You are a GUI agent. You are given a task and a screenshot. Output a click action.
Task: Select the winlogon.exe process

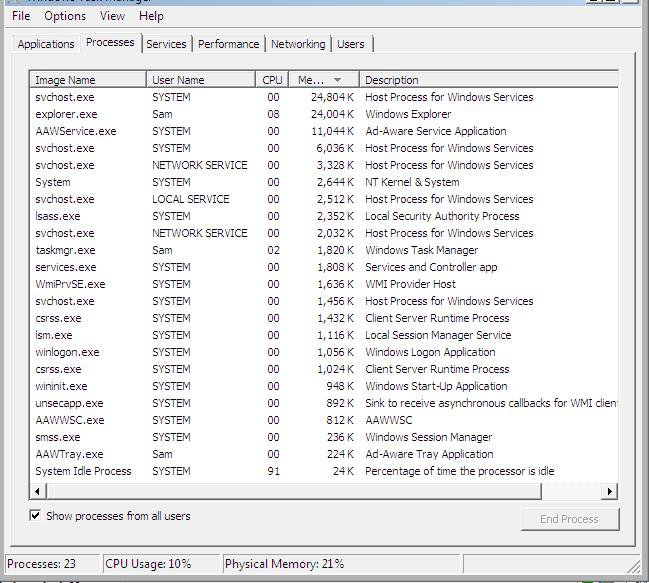[x=324, y=352]
